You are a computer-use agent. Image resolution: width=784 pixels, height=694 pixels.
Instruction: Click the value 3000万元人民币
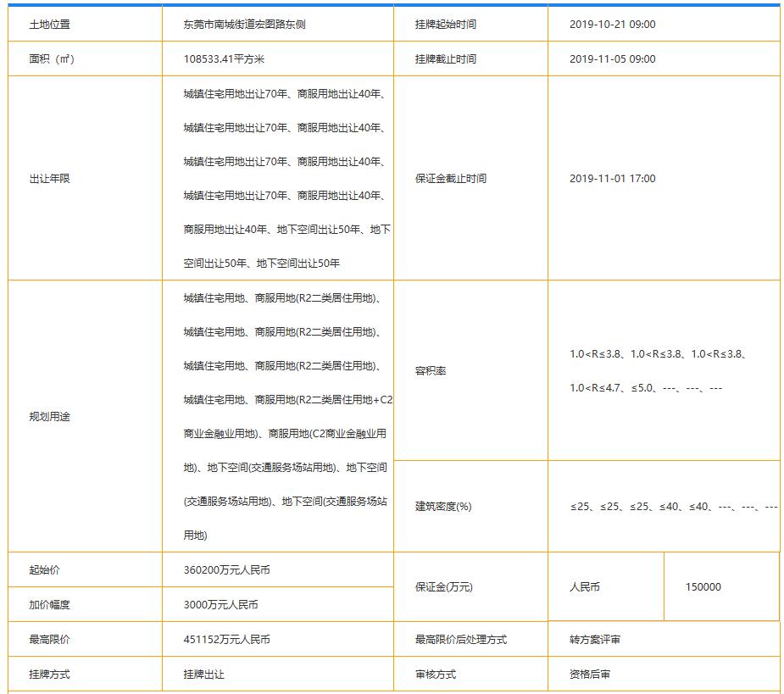[220, 604]
